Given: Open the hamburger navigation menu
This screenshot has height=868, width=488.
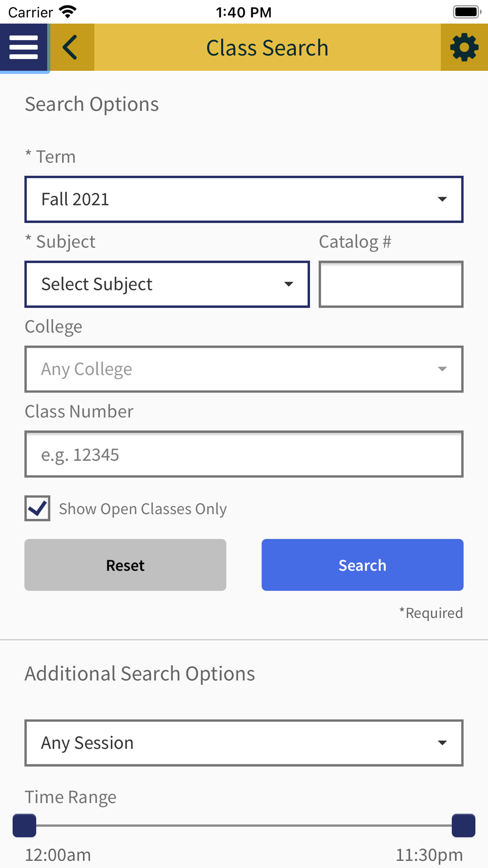Looking at the screenshot, I should click(23, 48).
